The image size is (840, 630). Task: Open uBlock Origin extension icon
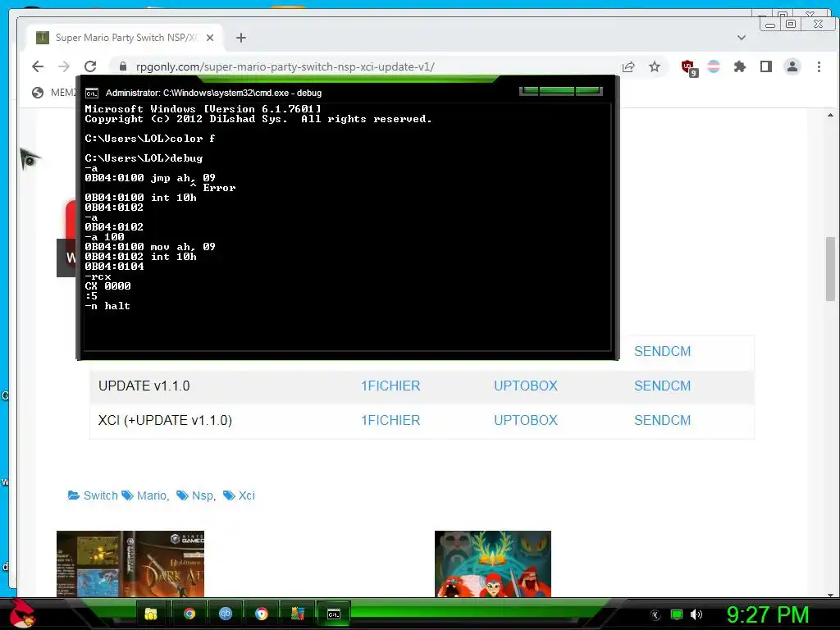point(688,67)
